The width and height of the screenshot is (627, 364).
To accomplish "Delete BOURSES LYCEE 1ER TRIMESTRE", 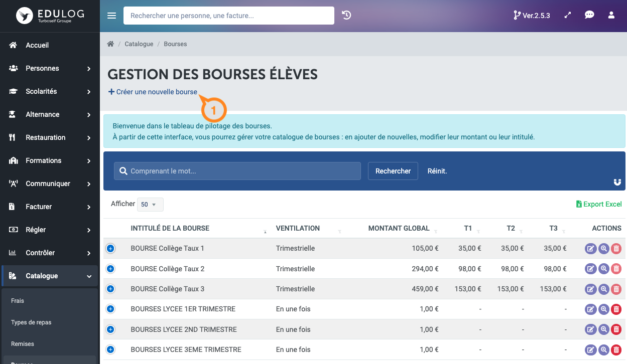I will [x=616, y=309].
